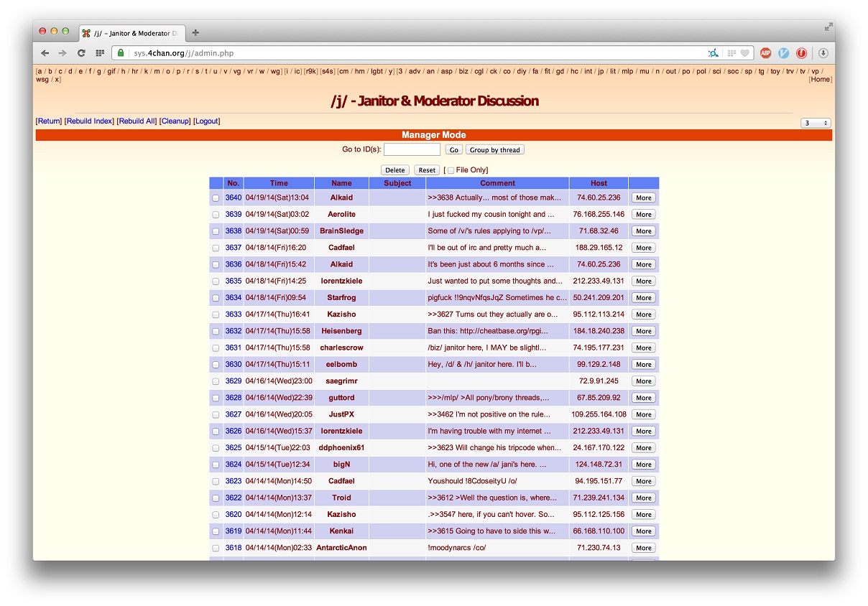
Task: Check the box for post 3640
Action: click(x=216, y=198)
